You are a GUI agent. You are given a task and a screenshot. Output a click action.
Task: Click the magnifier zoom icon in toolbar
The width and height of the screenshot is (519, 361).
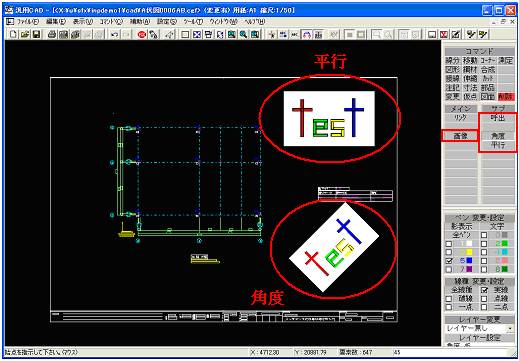click(x=243, y=34)
